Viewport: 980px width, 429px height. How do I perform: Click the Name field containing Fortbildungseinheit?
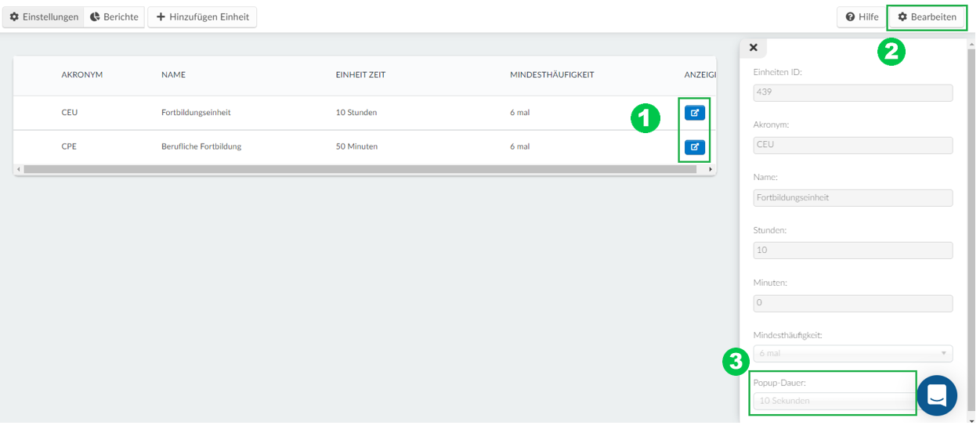point(852,197)
